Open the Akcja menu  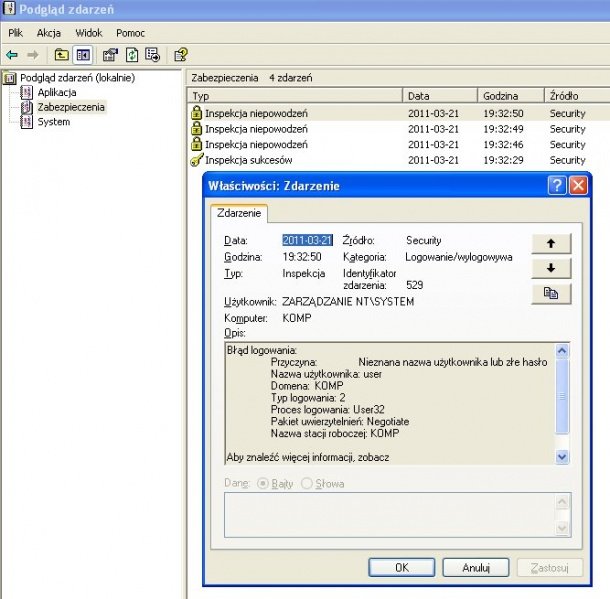48,33
